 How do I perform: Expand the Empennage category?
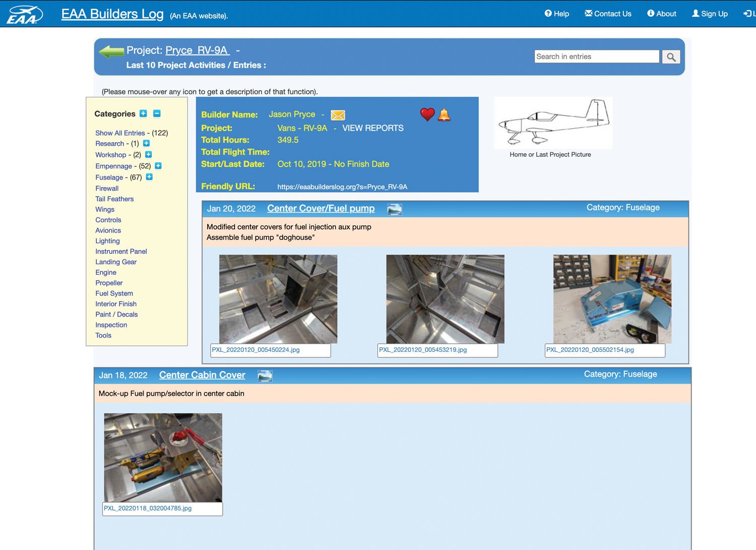click(158, 165)
